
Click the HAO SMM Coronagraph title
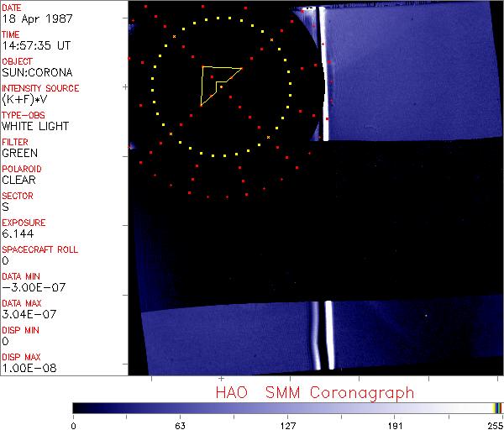point(314,392)
